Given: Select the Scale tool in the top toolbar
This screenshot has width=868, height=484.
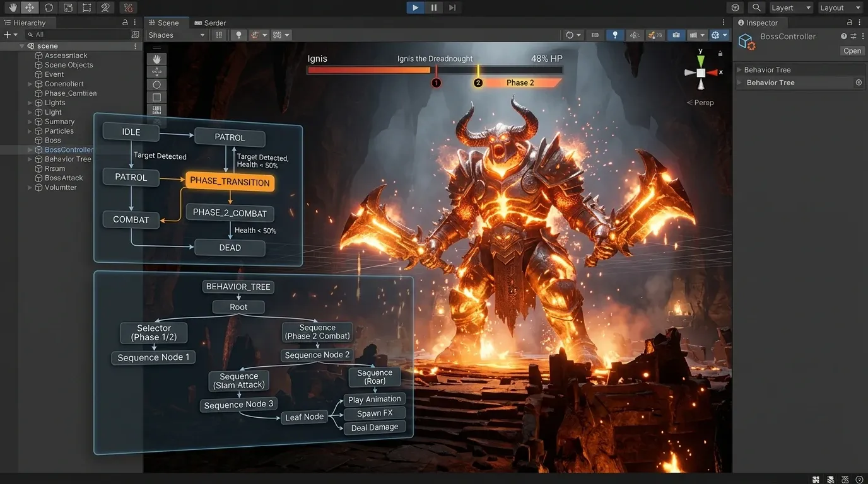Looking at the screenshot, I should coord(67,8).
